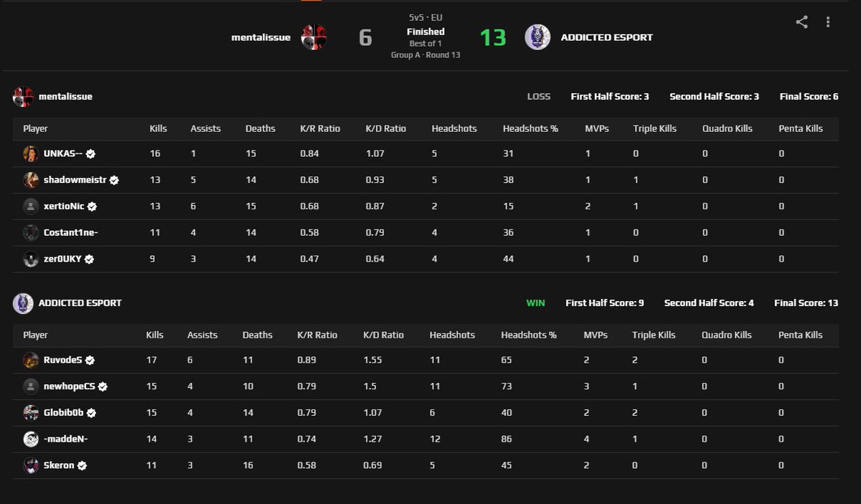
Task: Click the LOSS result label
Action: (x=539, y=97)
